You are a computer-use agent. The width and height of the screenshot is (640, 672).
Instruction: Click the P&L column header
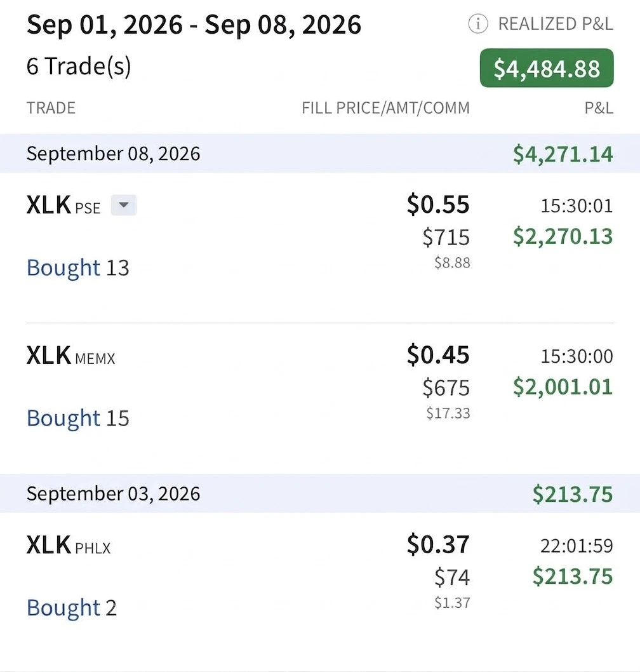pyautogui.click(x=599, y=108)
